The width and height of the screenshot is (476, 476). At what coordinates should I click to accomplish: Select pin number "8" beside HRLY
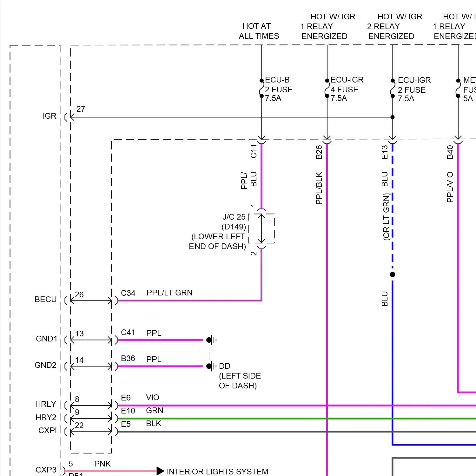click(77, 399)
